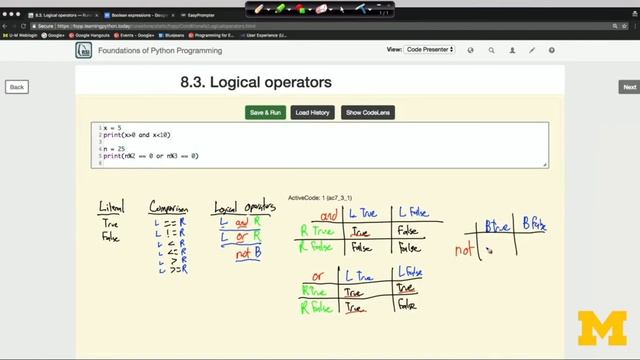The image size is (640, 360).
Task: Click the help question mark icon
Action: [x=551, y=50]
